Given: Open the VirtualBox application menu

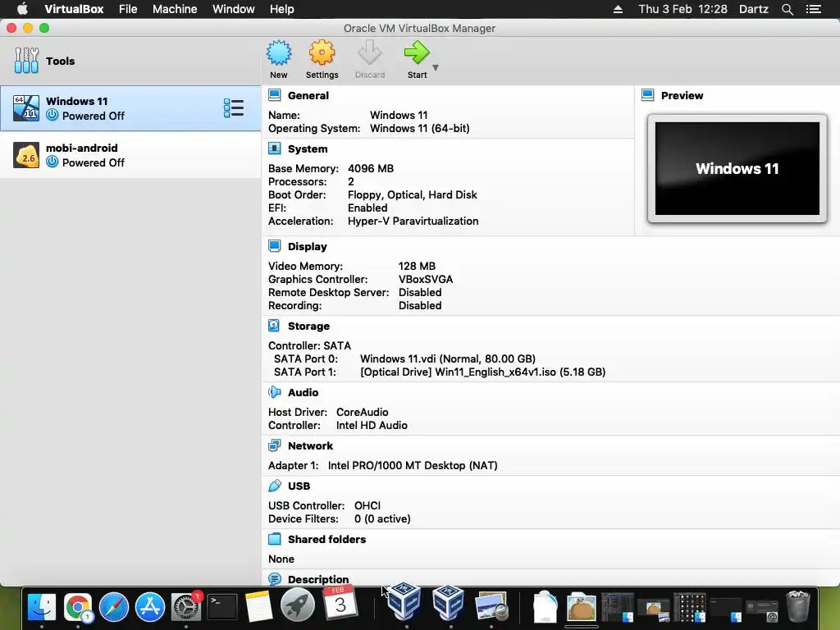Looking at the screenshot, I should tap(74, 9).
